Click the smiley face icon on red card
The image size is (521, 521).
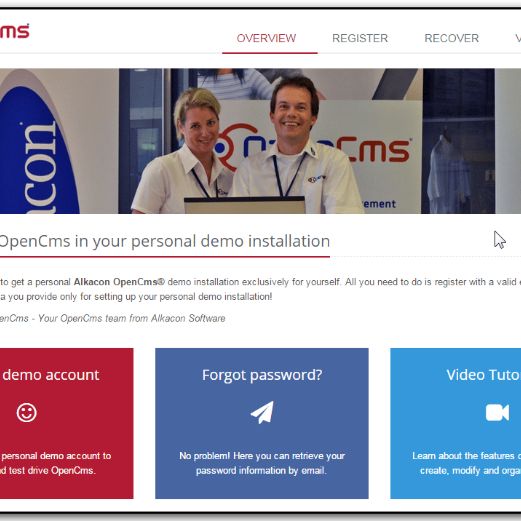click(27, 413)
